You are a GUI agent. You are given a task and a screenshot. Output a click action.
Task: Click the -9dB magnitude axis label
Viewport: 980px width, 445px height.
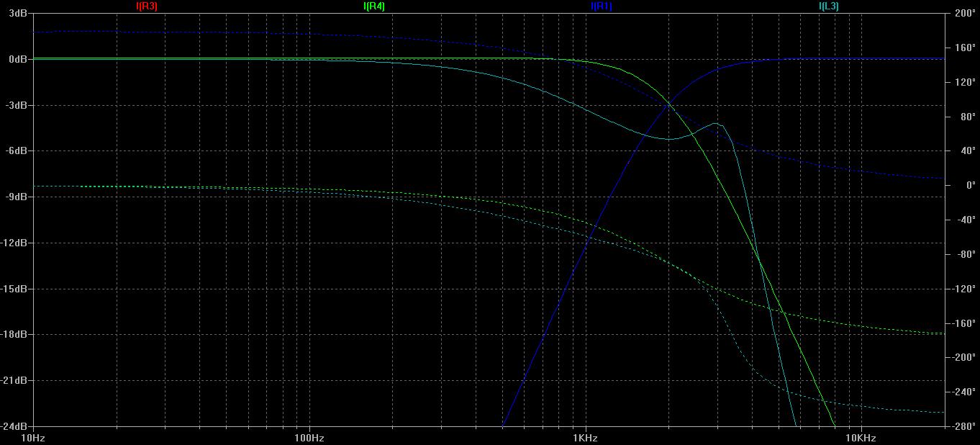point(17,197)
